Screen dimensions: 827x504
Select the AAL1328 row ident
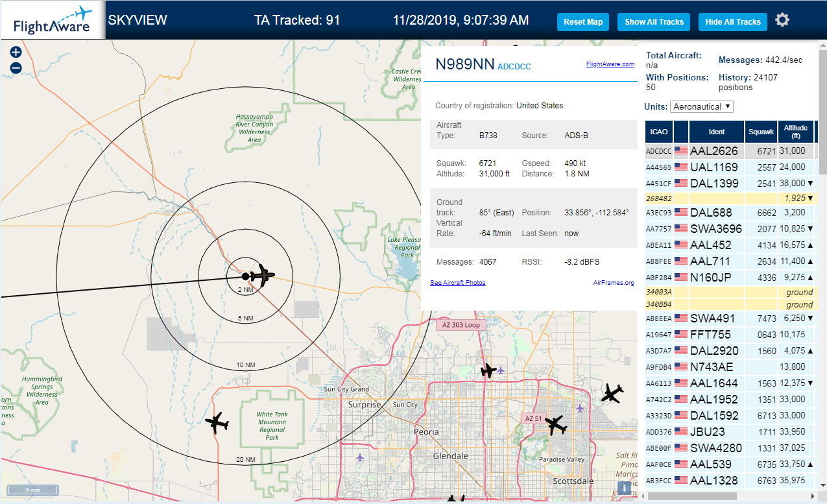click(714, 481)
